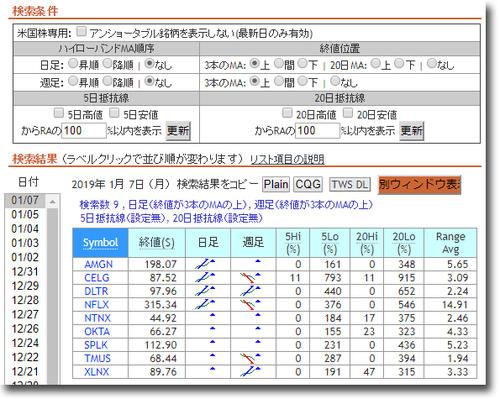Choose 上 for daily 3本のMA position
This screenshot has width=500, height=399.
click(x=255, y=63)
